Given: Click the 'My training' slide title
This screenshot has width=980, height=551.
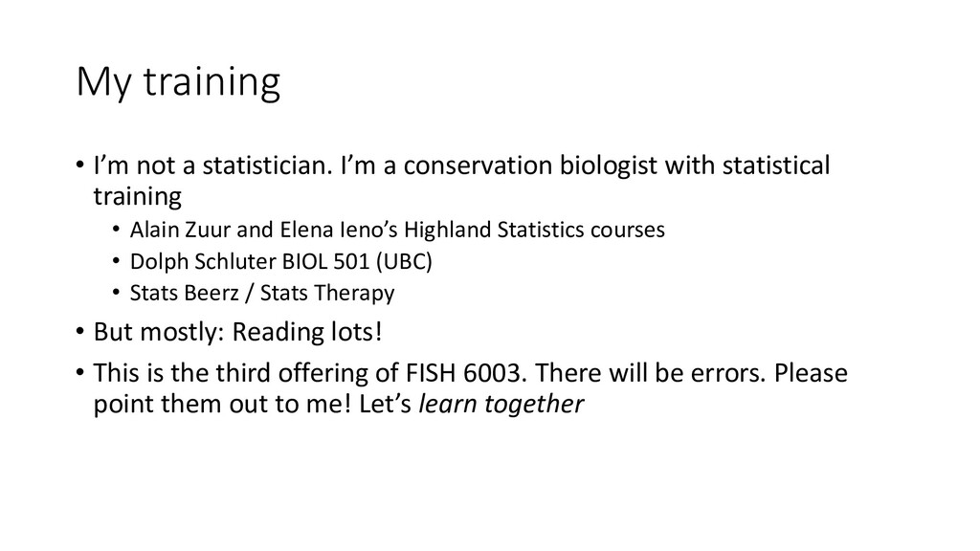Looking at the screenshot, I should click(178, 82).
